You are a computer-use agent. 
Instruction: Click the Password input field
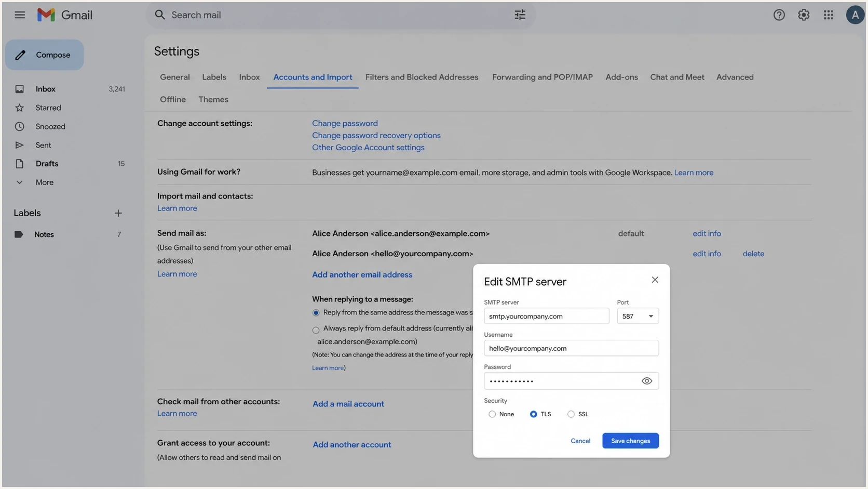point(571,381)
